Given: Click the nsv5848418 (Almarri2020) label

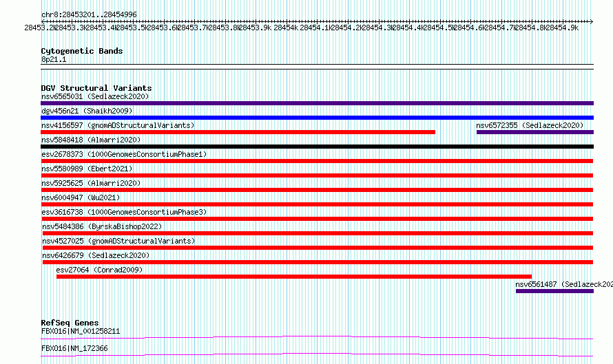Looking at the screenshot, I should pyautogui.click(x=91, y=140).
